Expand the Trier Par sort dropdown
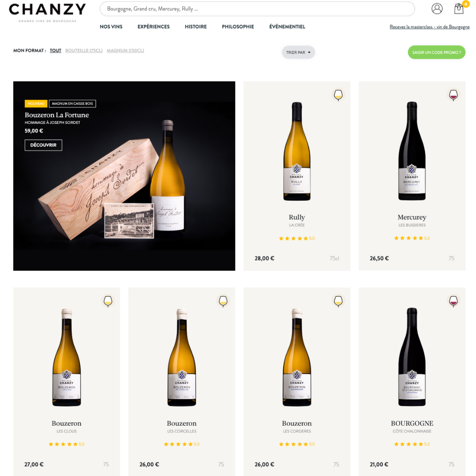This screenshot has width=476, height=476. point(298,52)
